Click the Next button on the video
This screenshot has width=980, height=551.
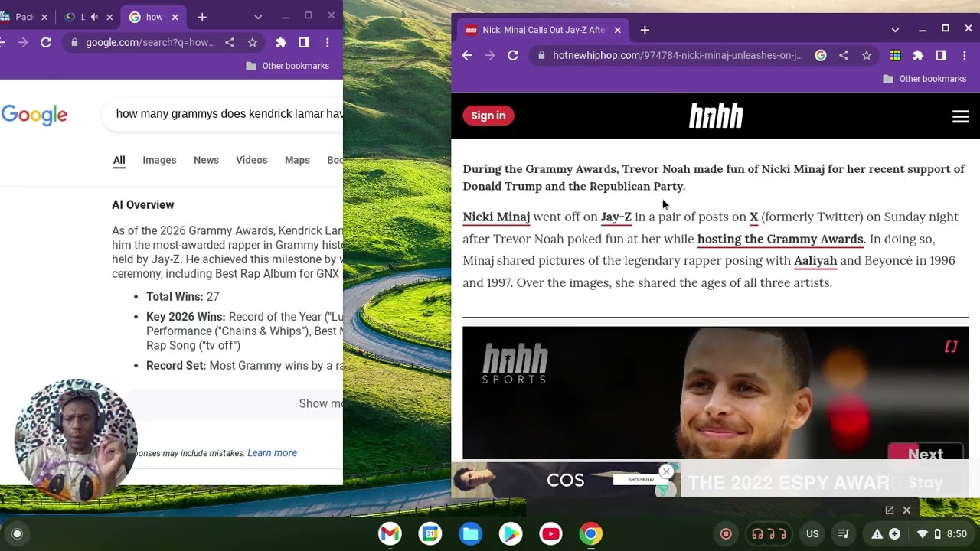(x=926, y=454)
